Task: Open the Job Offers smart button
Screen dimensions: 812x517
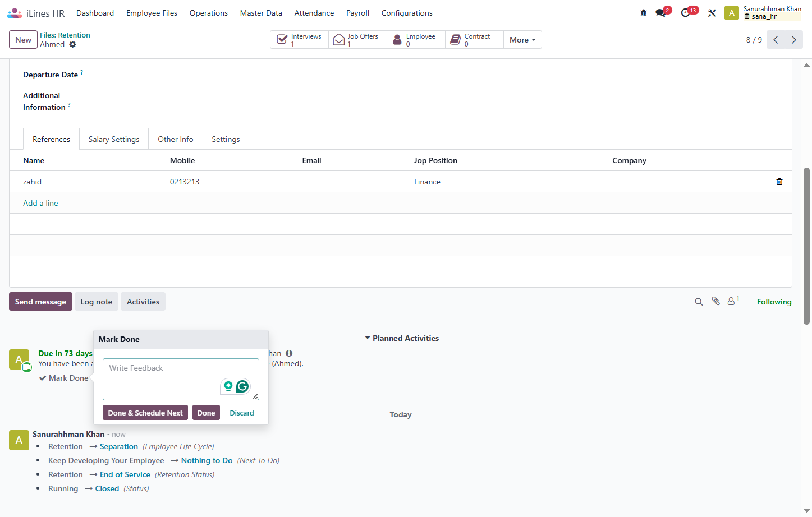Action: click(x=357, y=40)
